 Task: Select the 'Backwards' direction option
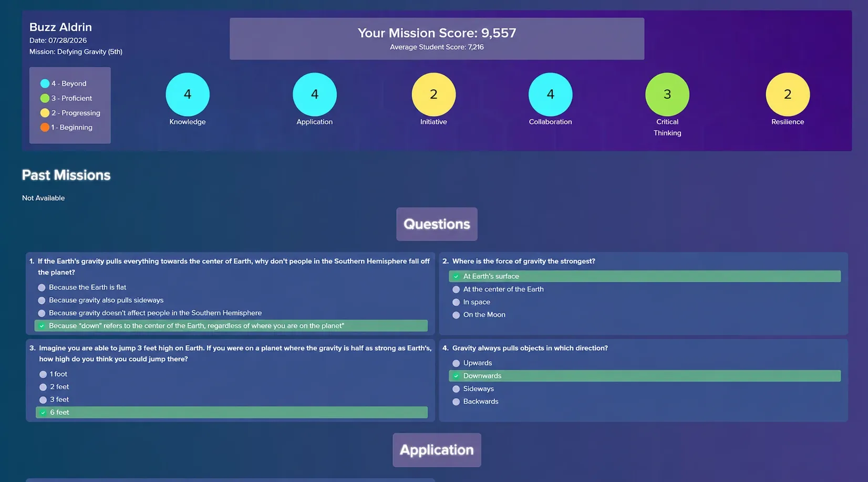click(456, 402)
